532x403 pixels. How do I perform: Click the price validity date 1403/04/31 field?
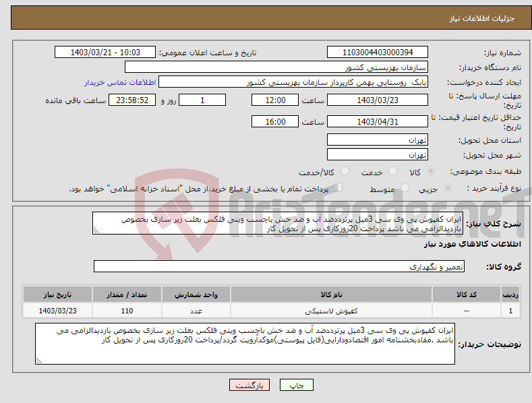pos(378,121)
